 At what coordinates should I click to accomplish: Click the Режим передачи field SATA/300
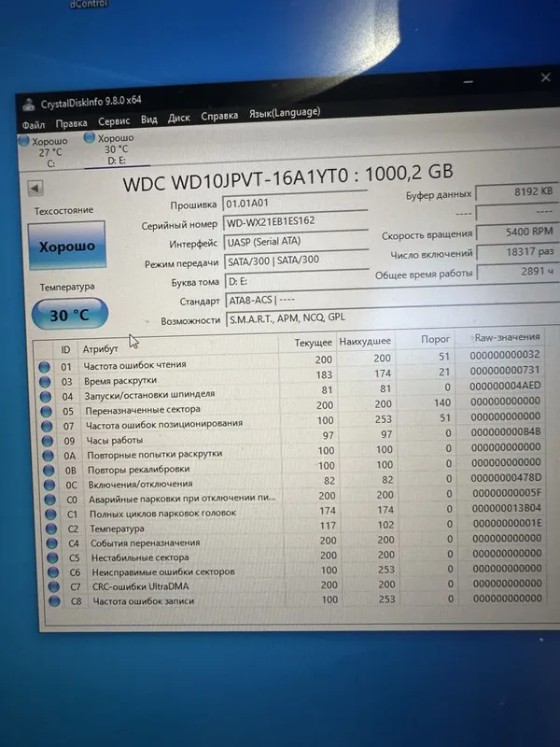296,260
